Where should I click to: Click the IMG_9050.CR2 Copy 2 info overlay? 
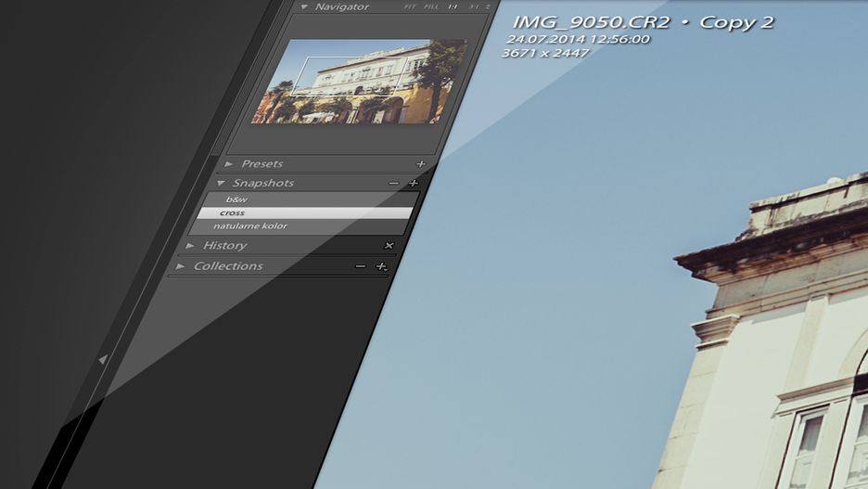click(644, 22)
